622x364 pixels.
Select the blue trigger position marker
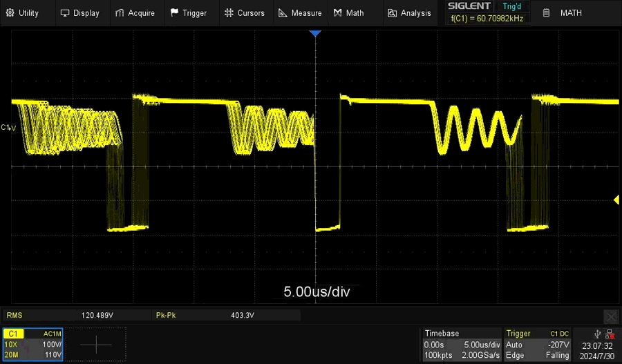click(x=316, y=33)
